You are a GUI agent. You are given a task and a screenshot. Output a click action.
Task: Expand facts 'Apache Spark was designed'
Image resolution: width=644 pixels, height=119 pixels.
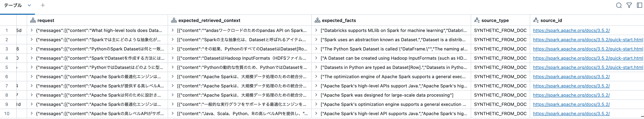tap(316, 95)
